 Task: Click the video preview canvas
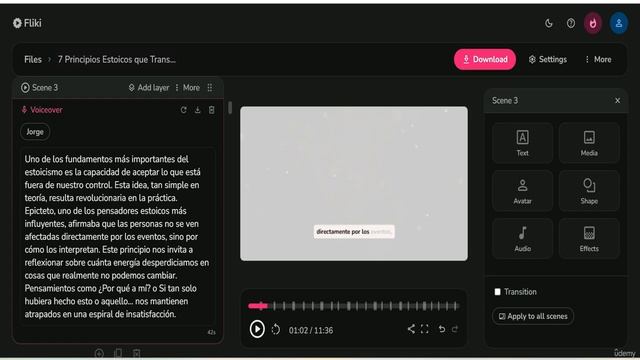pyautogui.click(x=354, y=184)
